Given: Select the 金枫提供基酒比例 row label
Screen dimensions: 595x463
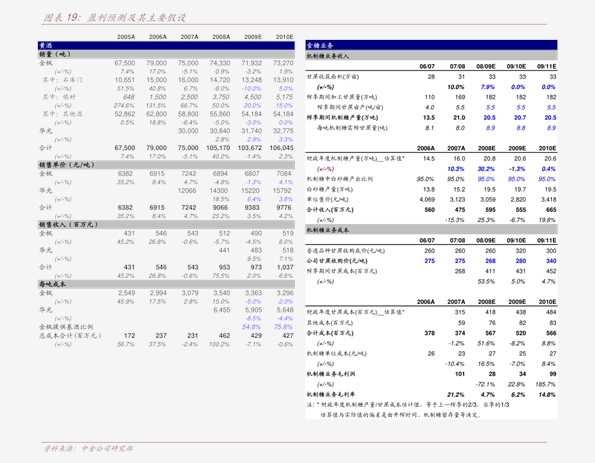Looking at the screenshot, I should [x=66, y=327].
